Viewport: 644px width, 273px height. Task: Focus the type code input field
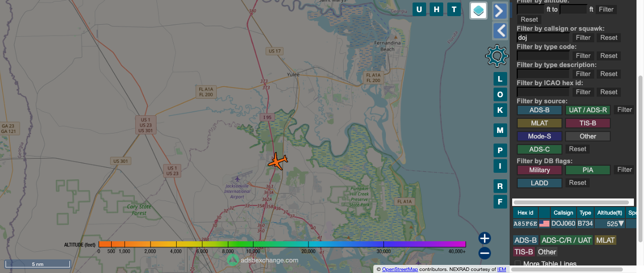click(x=543, y=55)
